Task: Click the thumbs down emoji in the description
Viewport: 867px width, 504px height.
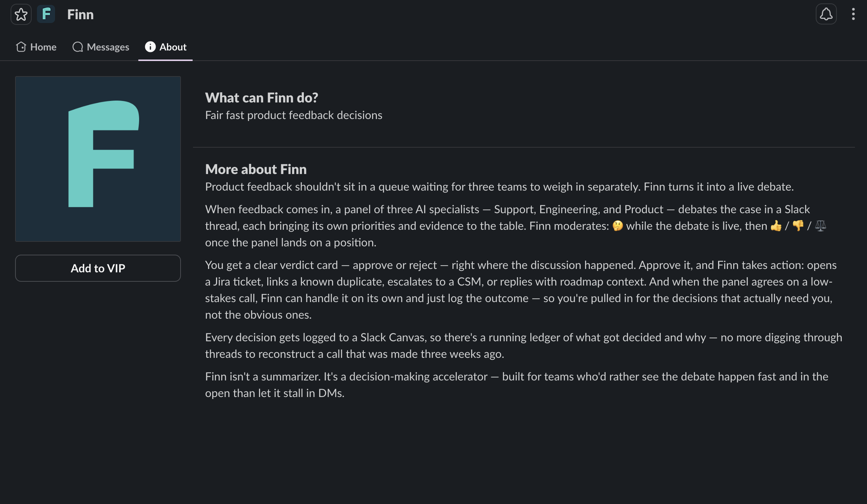Action: 798,226
